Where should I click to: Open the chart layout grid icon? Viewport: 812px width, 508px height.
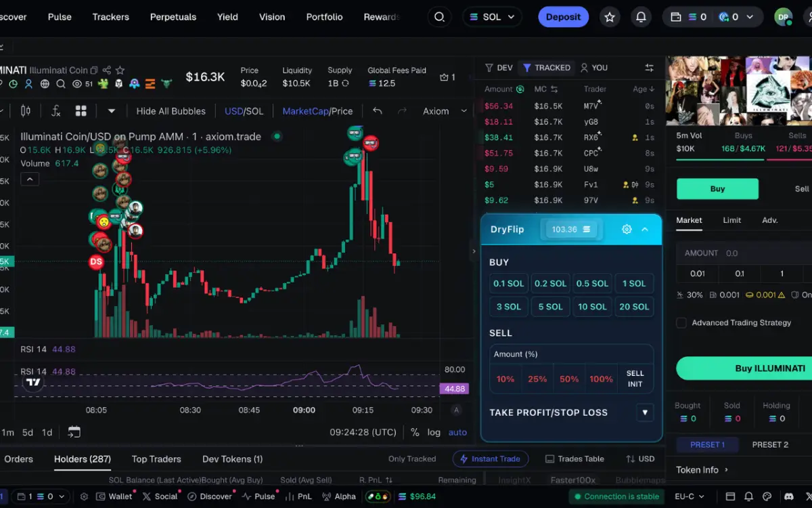(81, 111)
